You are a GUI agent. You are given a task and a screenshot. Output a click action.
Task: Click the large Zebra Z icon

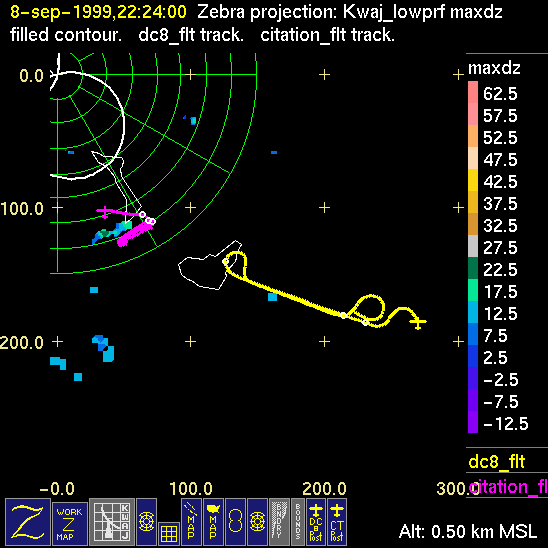pos(28,522)
